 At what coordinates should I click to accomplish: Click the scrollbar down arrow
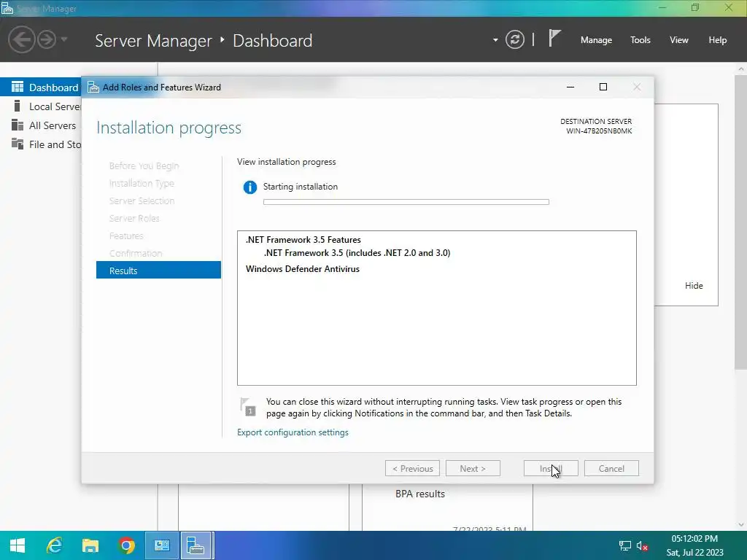click(x=741, y=524)
